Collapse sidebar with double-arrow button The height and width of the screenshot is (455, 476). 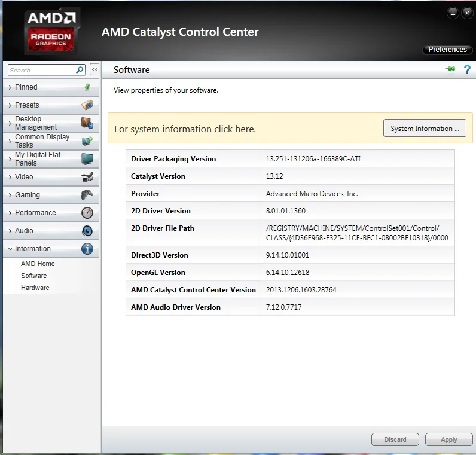[x=94, y=69]
